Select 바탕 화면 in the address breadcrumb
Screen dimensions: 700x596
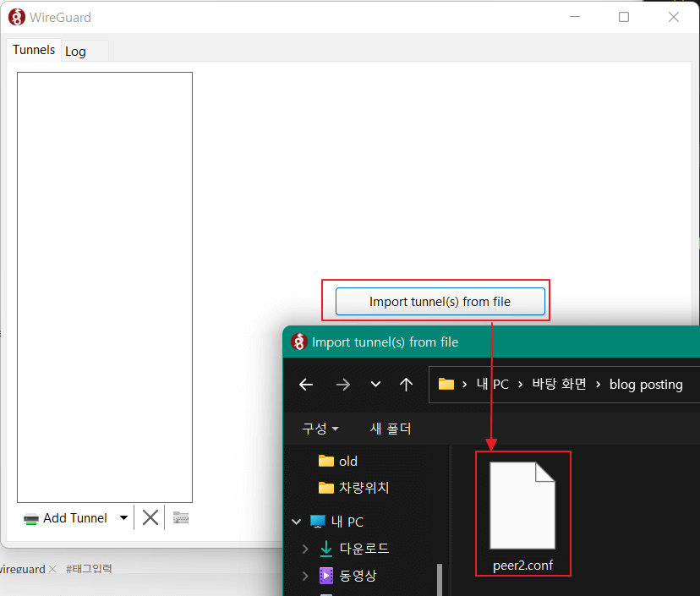[559, 384]
